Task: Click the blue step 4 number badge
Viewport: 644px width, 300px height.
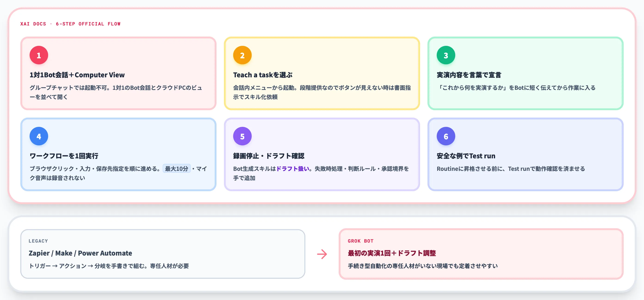Action: tap(39, 136)
